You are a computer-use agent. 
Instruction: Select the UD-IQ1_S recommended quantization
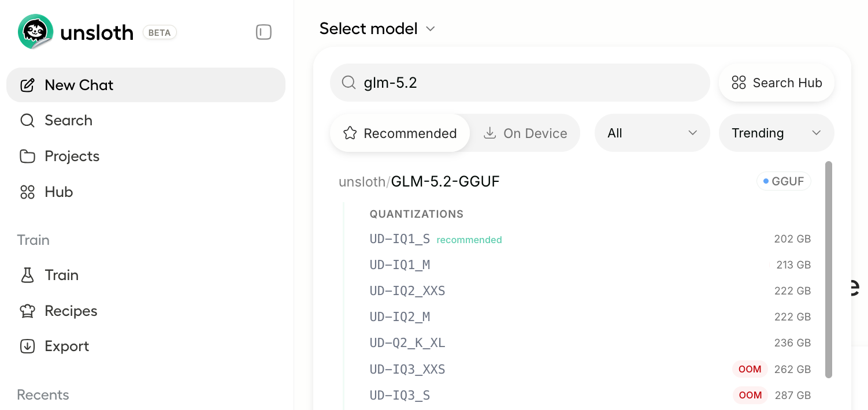pyautogui.click(x=590, y=239)
